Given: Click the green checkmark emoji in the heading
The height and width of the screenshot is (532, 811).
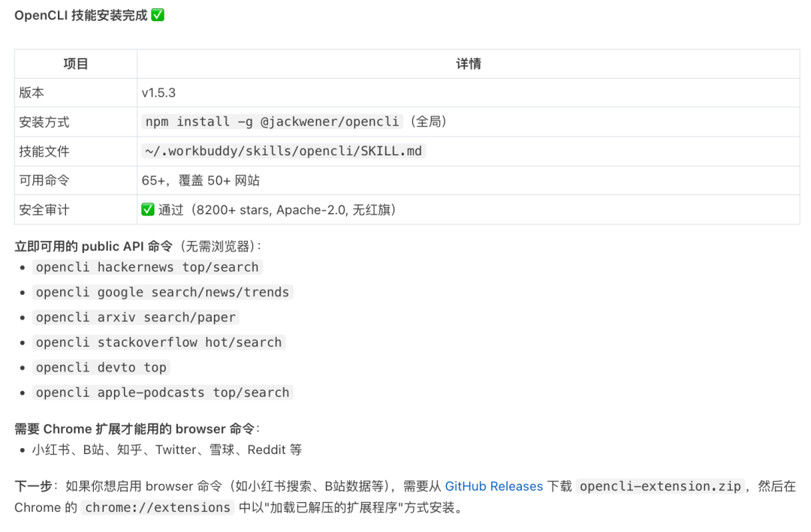Looking at the screenshot, I should click(x=158, y=15).
